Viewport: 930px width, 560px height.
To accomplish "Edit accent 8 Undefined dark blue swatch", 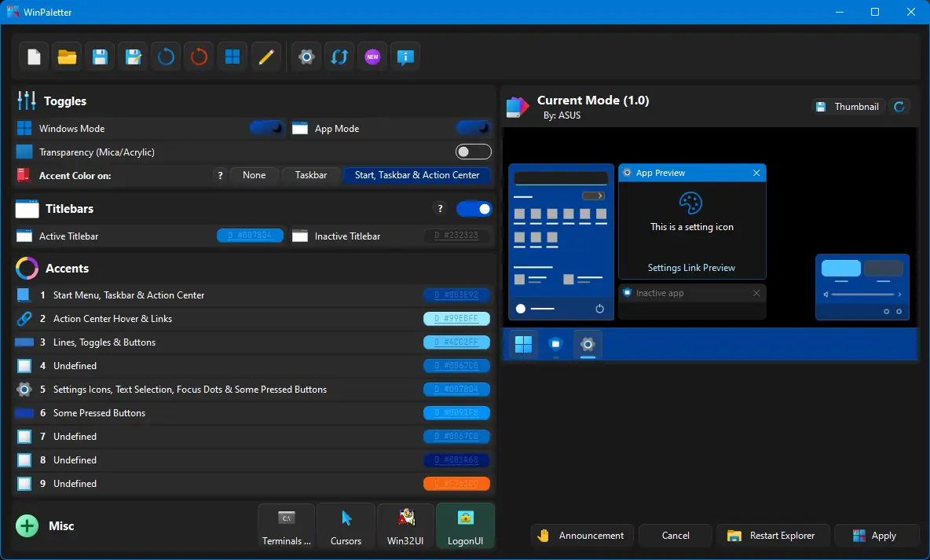I will (x=456, y=459).
